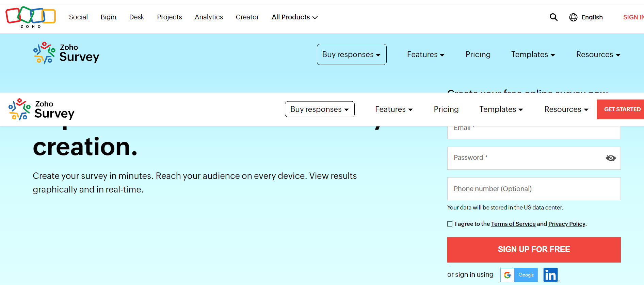The height and width of the screenshot is (285, 644).
Task: Click the SIGN IN link
Action: (x=633, y=17)
